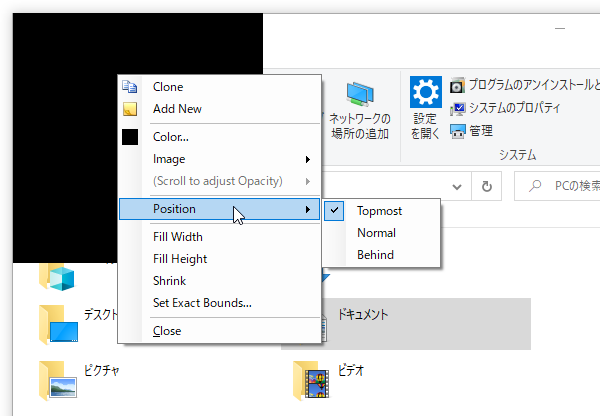Select the Position menu entry
This screenshot has width=600, height=416.
point(219,209)
